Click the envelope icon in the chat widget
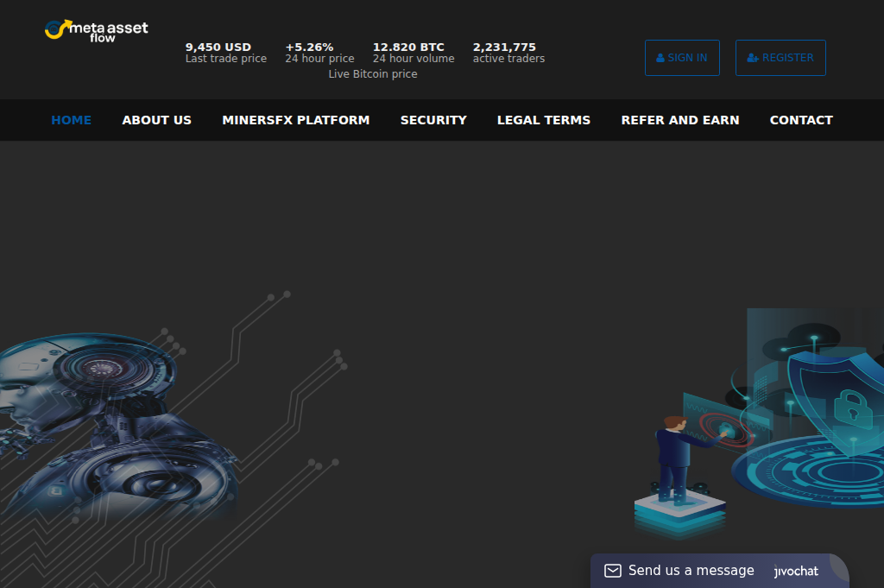This screenshot has height=588, width=884. (612, 571)
